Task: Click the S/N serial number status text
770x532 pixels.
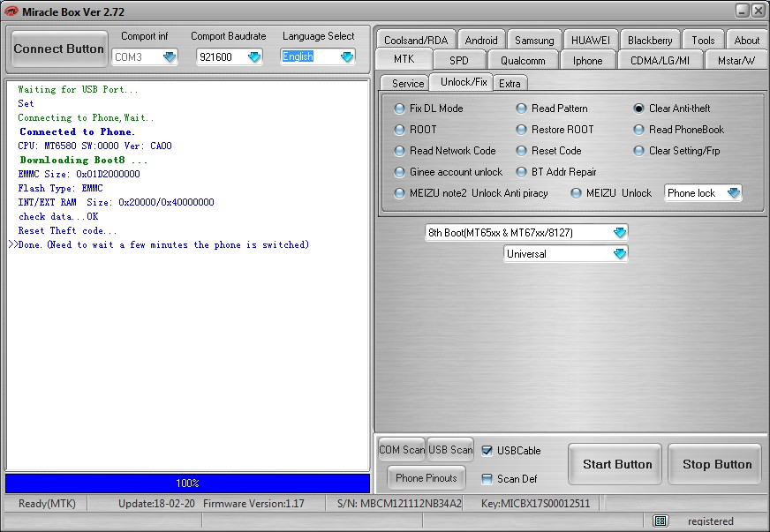Action: (399, 504)
